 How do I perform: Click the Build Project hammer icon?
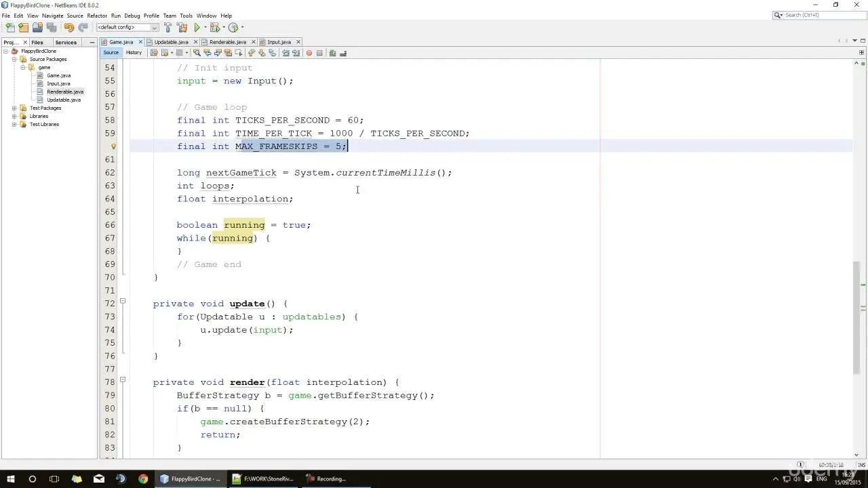coord(167,28)
